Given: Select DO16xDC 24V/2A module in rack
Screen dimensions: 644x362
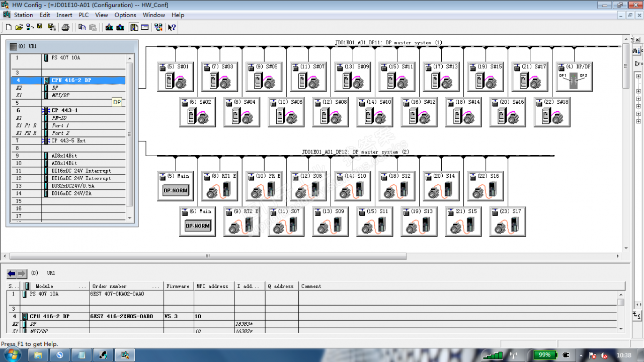Looking at the screenshot, I should (x=68, y=193).
